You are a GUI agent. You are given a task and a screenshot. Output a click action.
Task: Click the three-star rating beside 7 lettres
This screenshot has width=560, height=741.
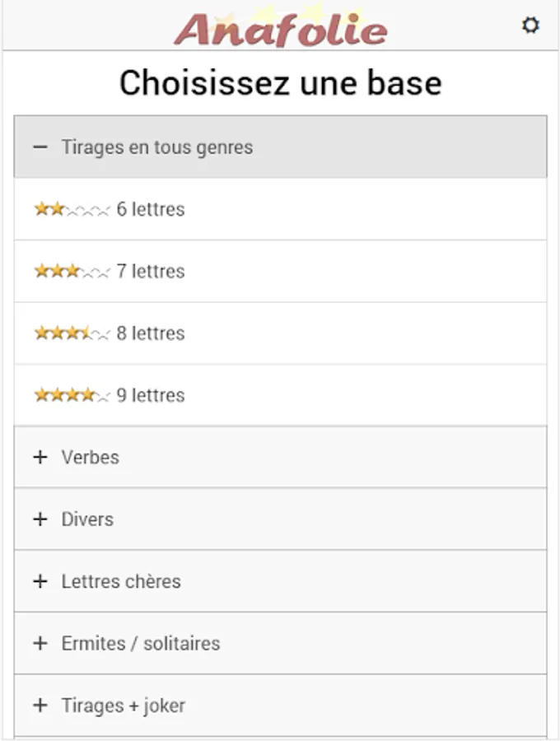(x=72, y=272)
